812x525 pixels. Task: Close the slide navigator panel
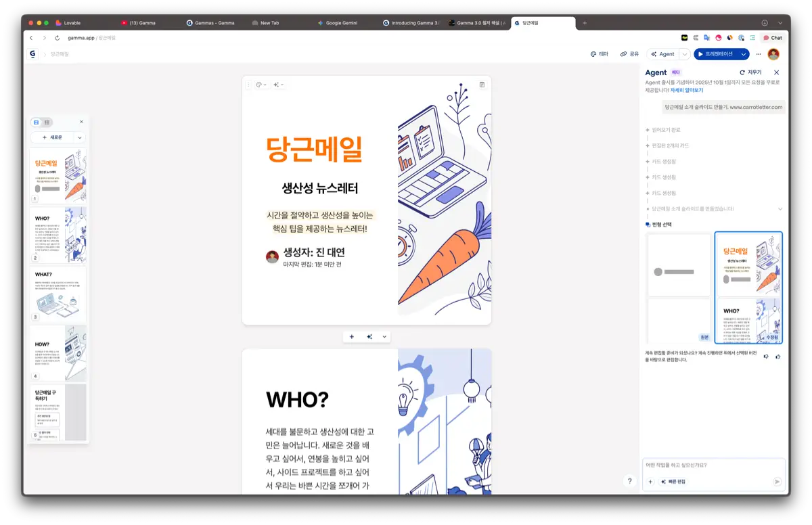point(81,122)
